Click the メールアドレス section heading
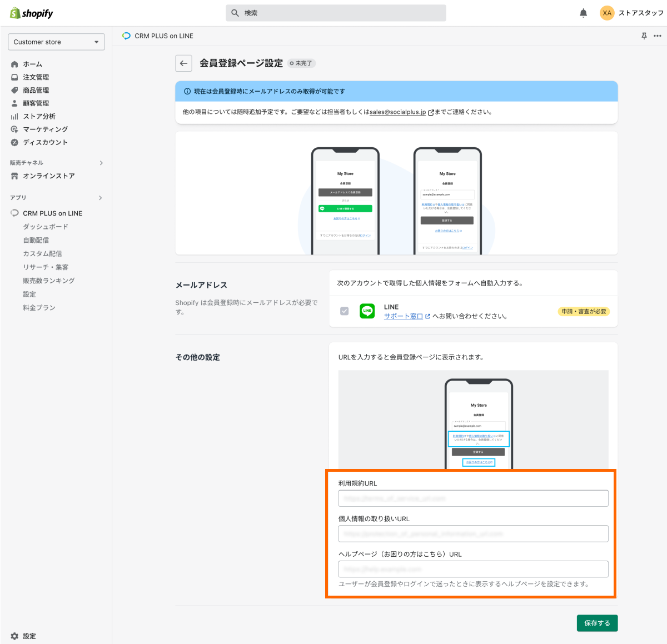This screenshot has width=667, height=644. click(201, 285)
